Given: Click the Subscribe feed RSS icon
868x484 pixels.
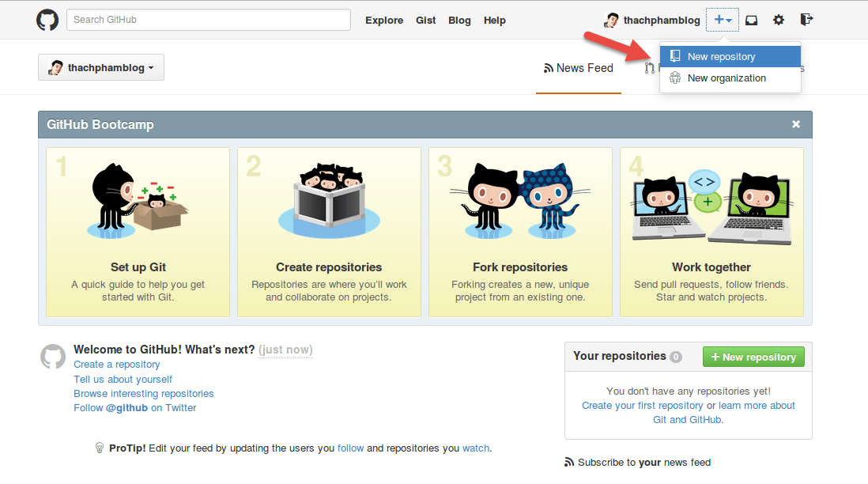Looking at the screenshot, I should 569,462.
